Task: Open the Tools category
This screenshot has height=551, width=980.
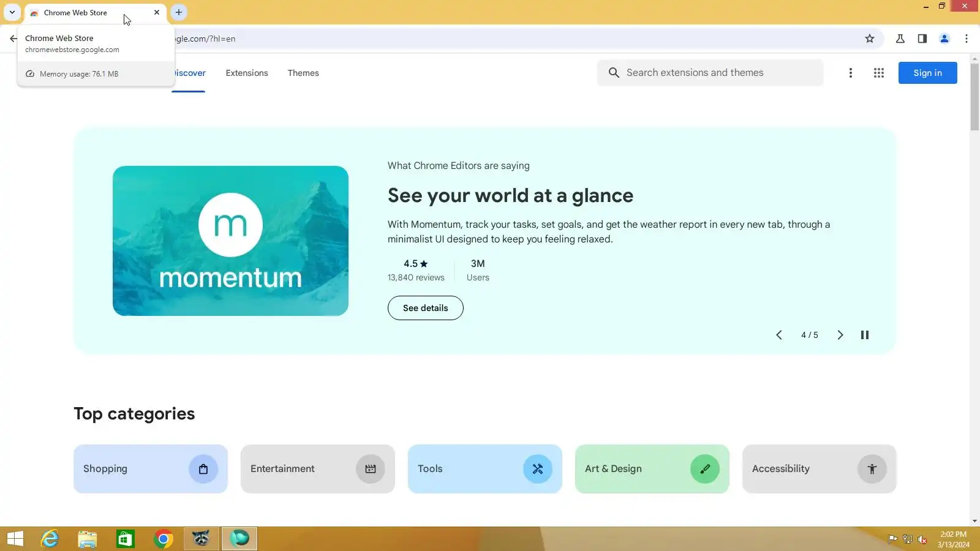Action: [x=485, y=469]
